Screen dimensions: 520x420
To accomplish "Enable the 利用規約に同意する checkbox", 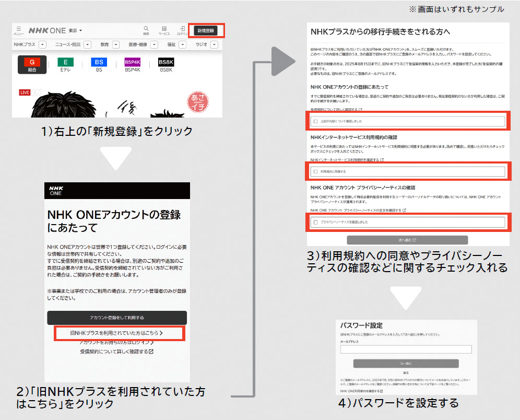I will (x=315, y=171).
